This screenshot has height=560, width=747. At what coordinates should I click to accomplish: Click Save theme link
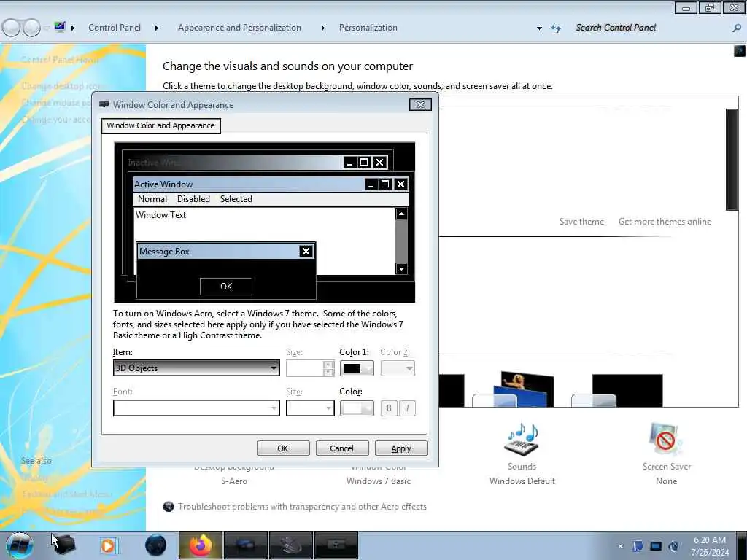coord(581,222)
